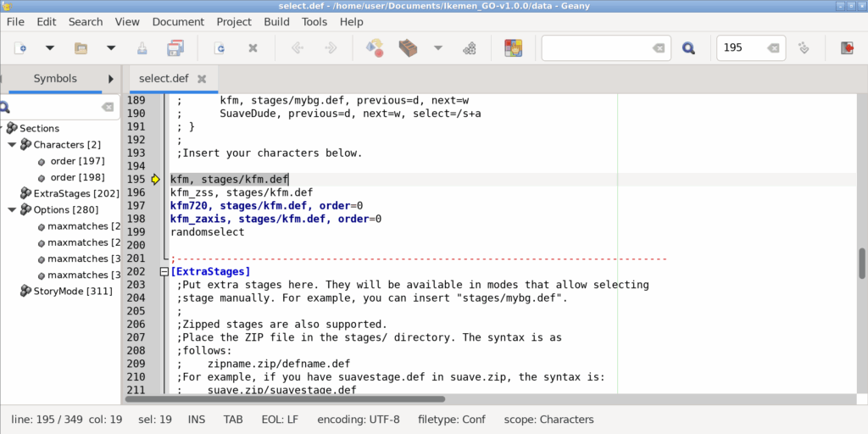Click 'encoding: UTF-8' in status bar
868x434 pixels.
point(359,420)
